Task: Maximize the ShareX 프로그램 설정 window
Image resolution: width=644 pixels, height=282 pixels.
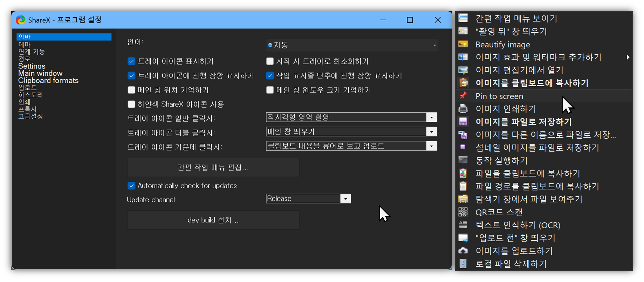Action: [410, 20]
